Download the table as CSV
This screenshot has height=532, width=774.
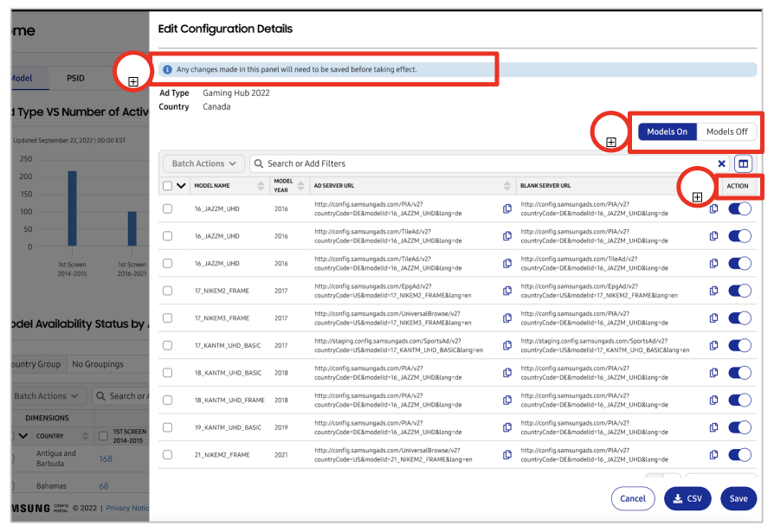click(687, 498)
